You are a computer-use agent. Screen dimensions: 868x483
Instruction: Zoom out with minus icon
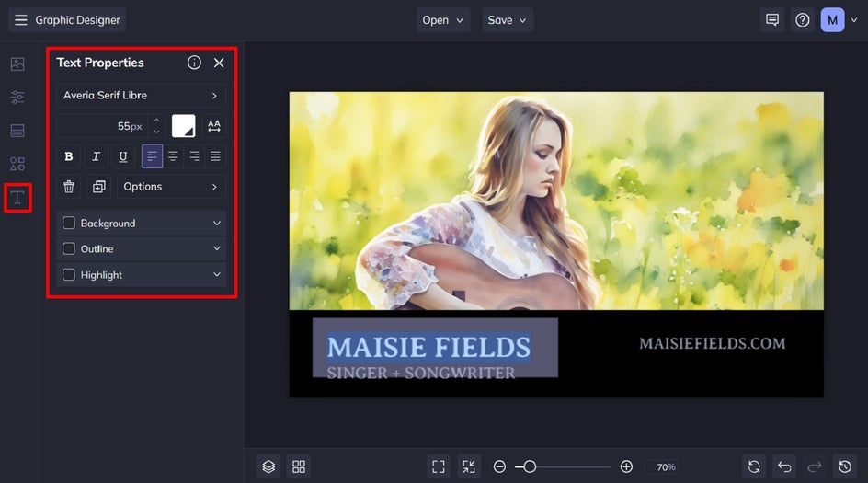pos(499,467)
